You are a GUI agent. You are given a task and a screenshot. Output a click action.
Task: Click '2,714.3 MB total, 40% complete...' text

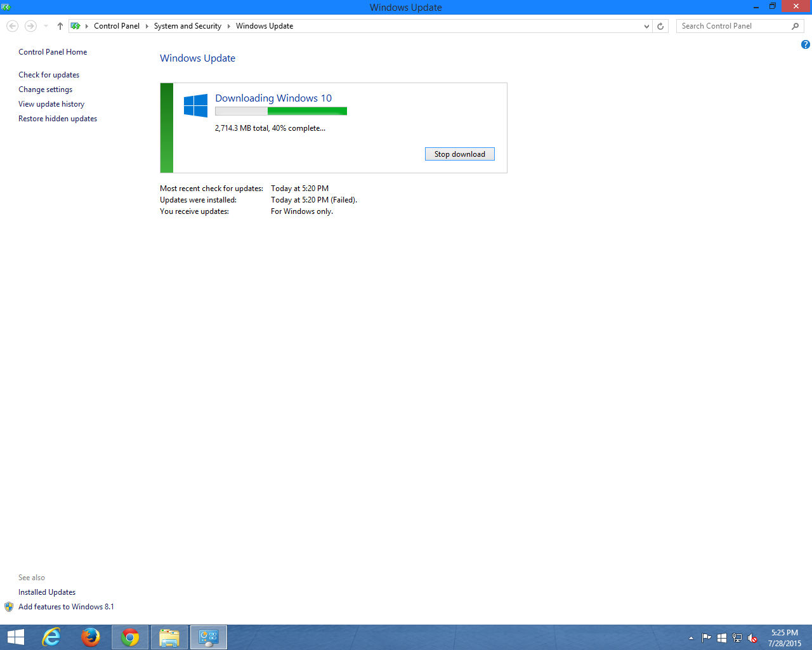(270, 128)
